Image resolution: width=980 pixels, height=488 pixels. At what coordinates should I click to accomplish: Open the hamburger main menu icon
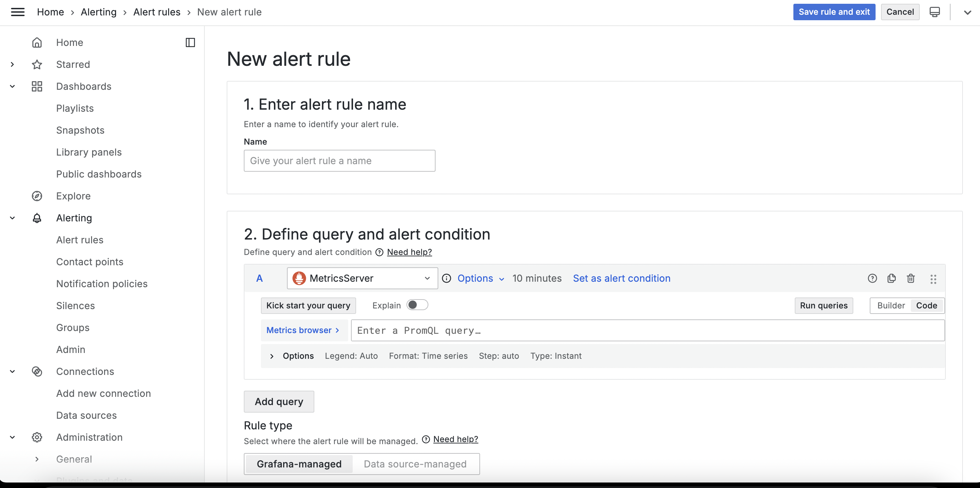[17, 12]
